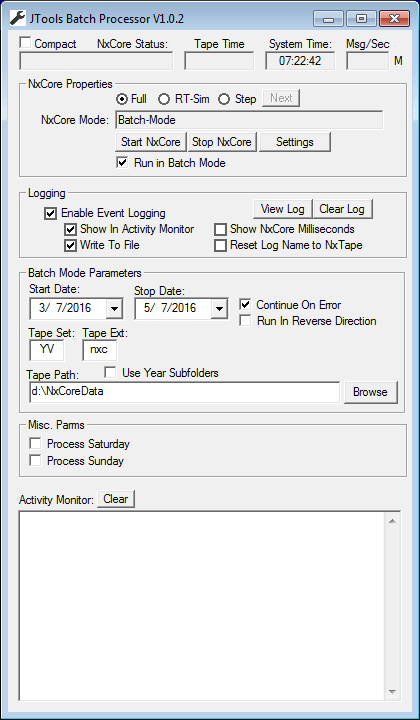Select the RT-Sim radio button

[164, 99]
